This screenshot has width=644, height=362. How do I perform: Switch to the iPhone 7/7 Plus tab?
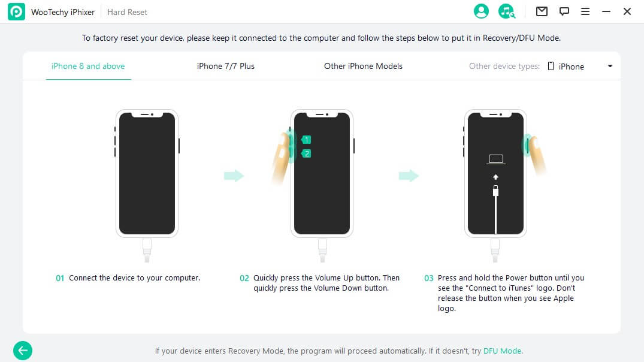pyautogui.click(x=225, y=66)
